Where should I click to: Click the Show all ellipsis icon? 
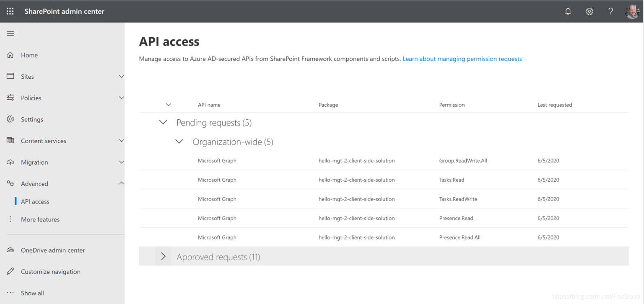click(x=10, y=293)
